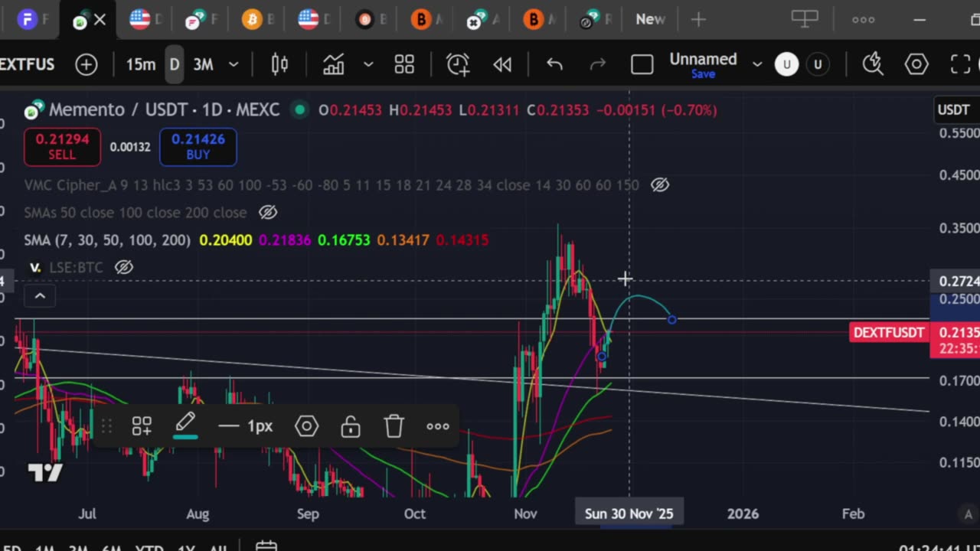Switch to the purple F browser tab
This screenshot has width=980, height=551.
28,20
